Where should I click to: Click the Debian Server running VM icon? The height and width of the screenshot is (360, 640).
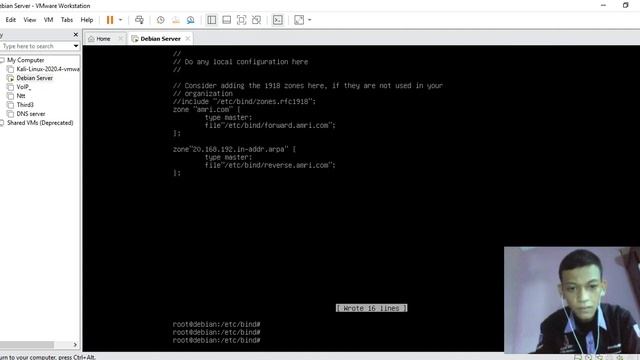[11, 78]
